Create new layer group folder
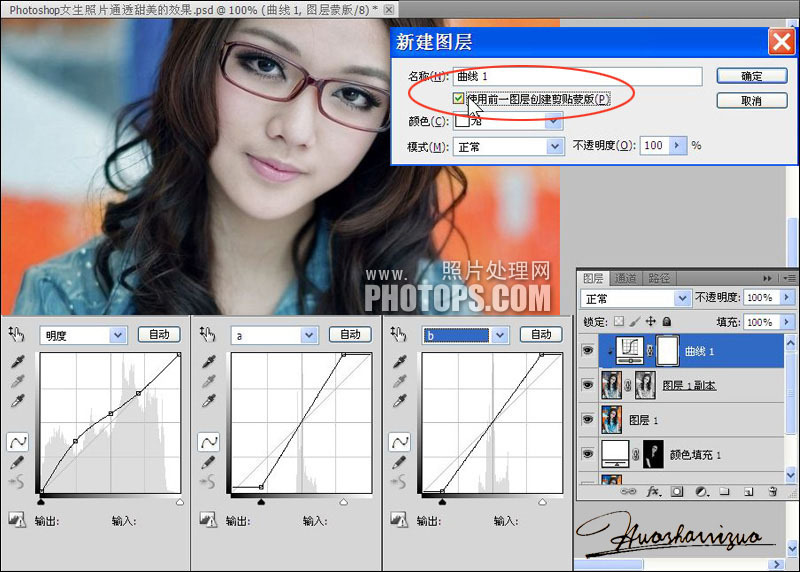This screenshot has width=800, height=572. tap(724, 491)
